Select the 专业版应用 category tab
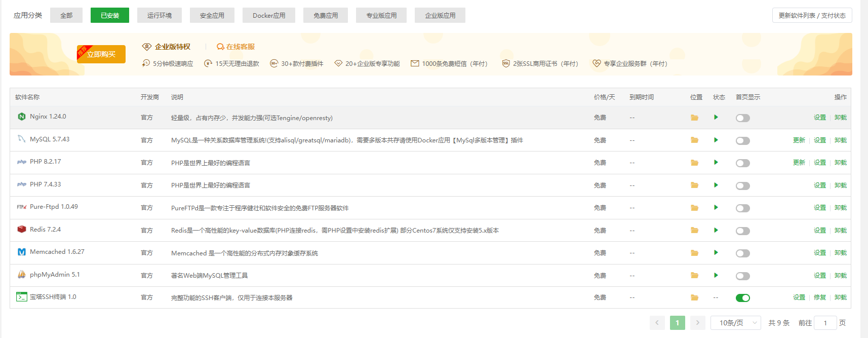This screenshot has height=338, width=868. [x=381, y=15]
